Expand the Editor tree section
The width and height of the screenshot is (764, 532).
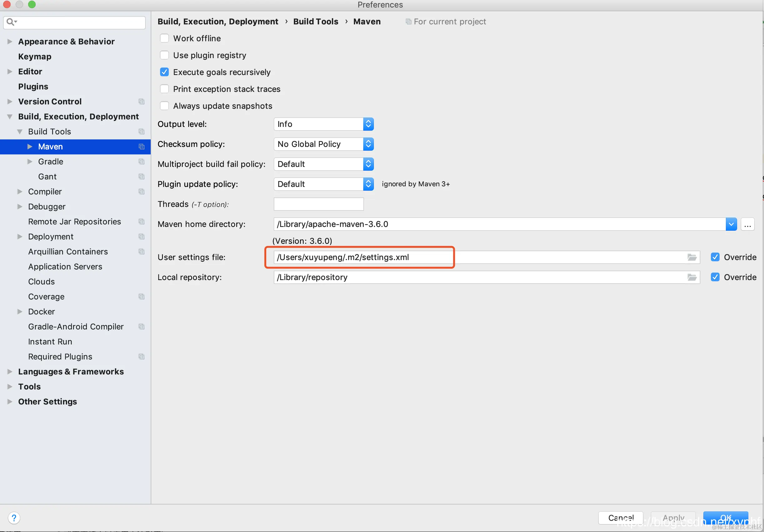point(10,72)
